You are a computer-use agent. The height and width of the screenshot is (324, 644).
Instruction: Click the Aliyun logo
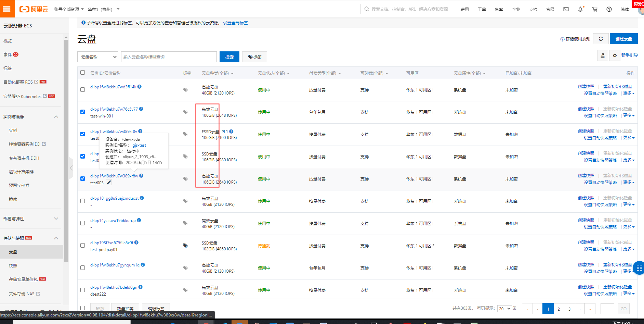34,9
